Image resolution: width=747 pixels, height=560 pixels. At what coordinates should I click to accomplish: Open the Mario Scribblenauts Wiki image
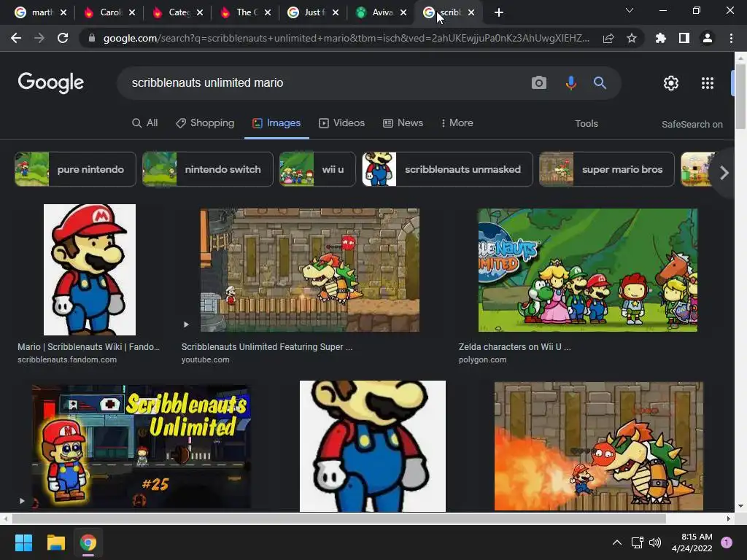[90, 270]
